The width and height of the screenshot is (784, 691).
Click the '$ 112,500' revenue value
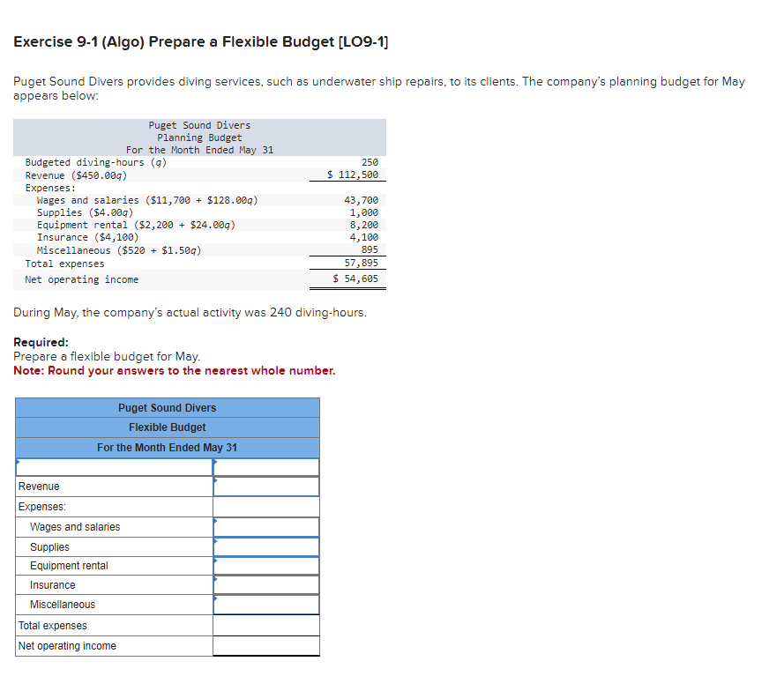(x=353, y=175)
